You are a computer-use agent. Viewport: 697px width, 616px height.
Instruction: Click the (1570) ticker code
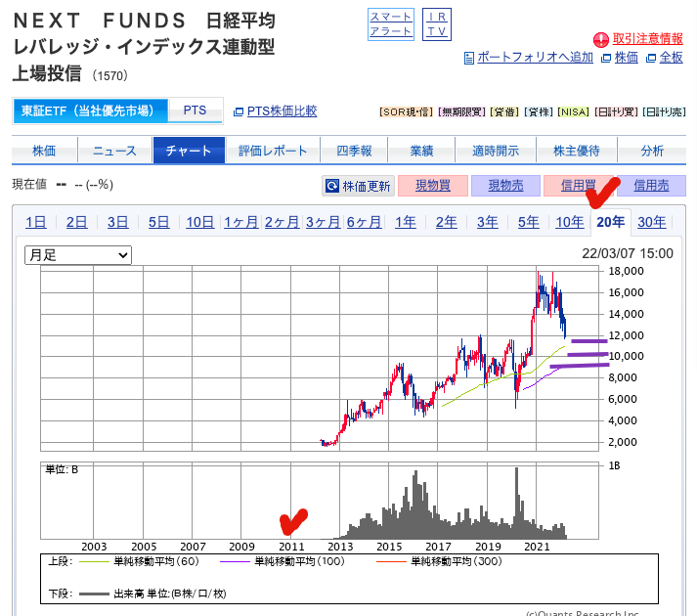pos(109,76)
